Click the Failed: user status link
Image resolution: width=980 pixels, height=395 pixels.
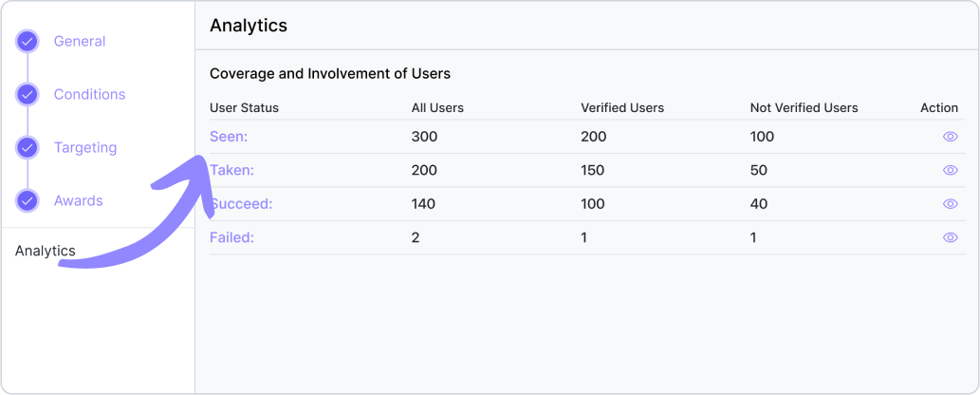(x=231, y=237)
